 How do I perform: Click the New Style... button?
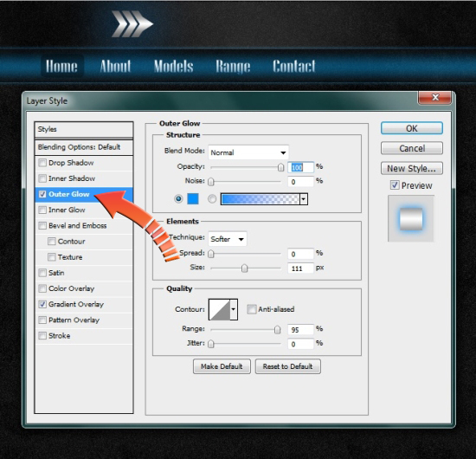click(x=412, y=168)
